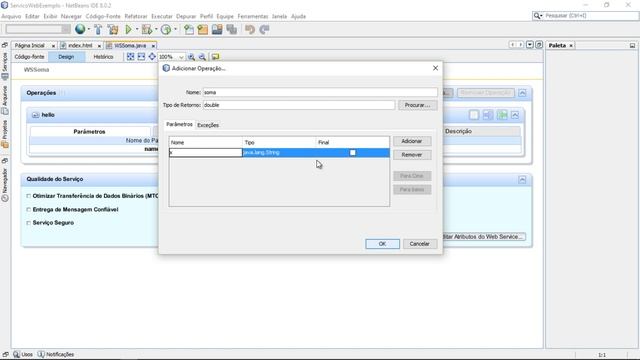Click the Open Project toolbar icon
This screenshot has width=640, height=360.
pyautogui.click(x=217, y=29)
